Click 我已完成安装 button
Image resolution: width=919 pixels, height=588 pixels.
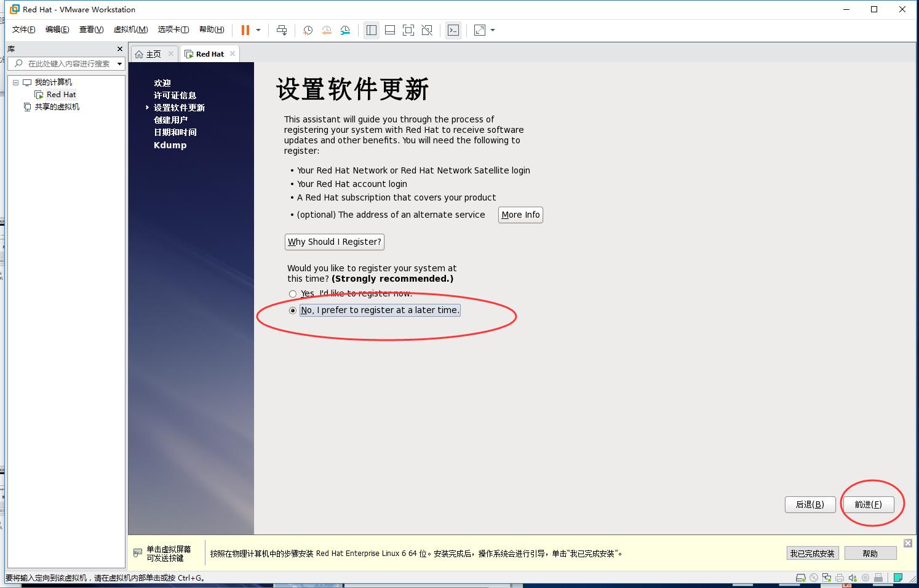812,554
